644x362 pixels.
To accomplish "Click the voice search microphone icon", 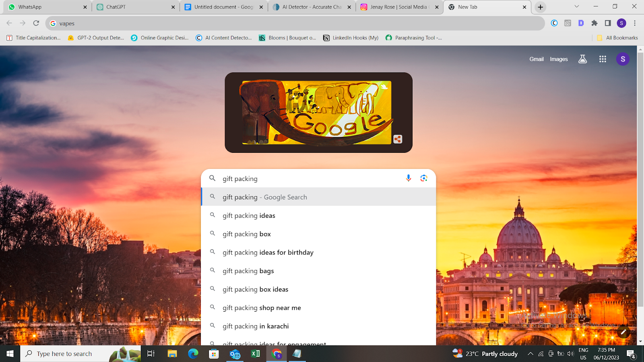I will coord(408,178).
